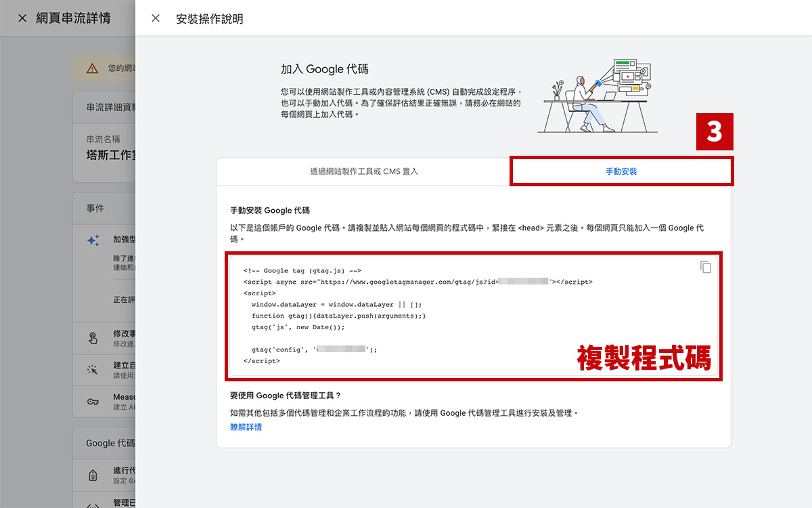Click the modify events hand icon
Viewport: 812px width, 508px height.
pyautogui.click(x=93, y=339)
